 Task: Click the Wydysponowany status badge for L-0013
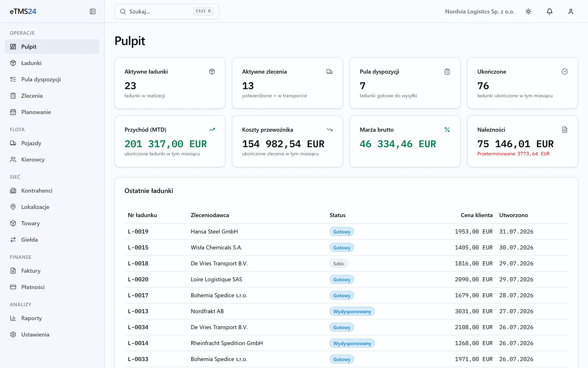(x=352, y=312)
